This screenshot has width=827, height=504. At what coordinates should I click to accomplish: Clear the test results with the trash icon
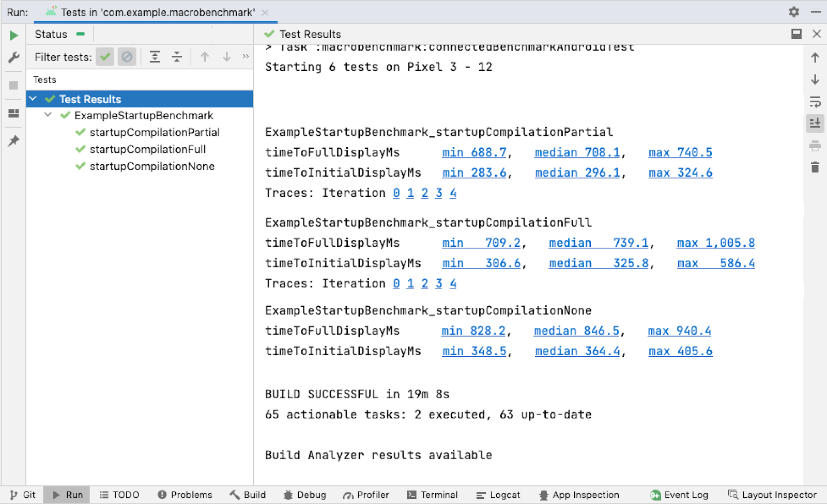[x=815, y=167]
